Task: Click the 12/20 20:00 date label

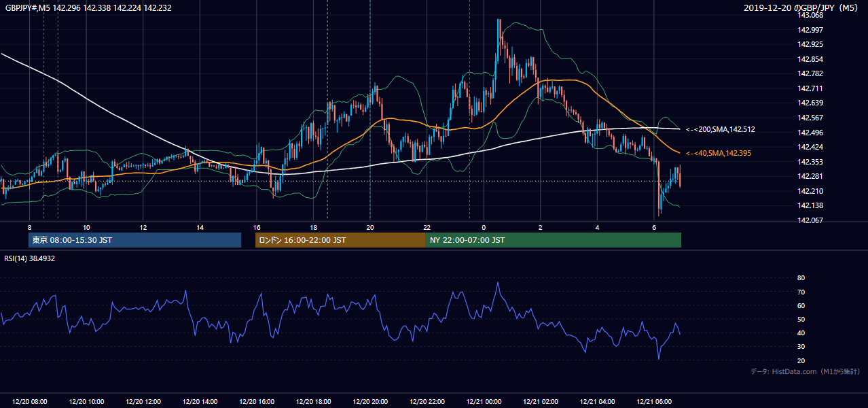Action: point(370,402)
